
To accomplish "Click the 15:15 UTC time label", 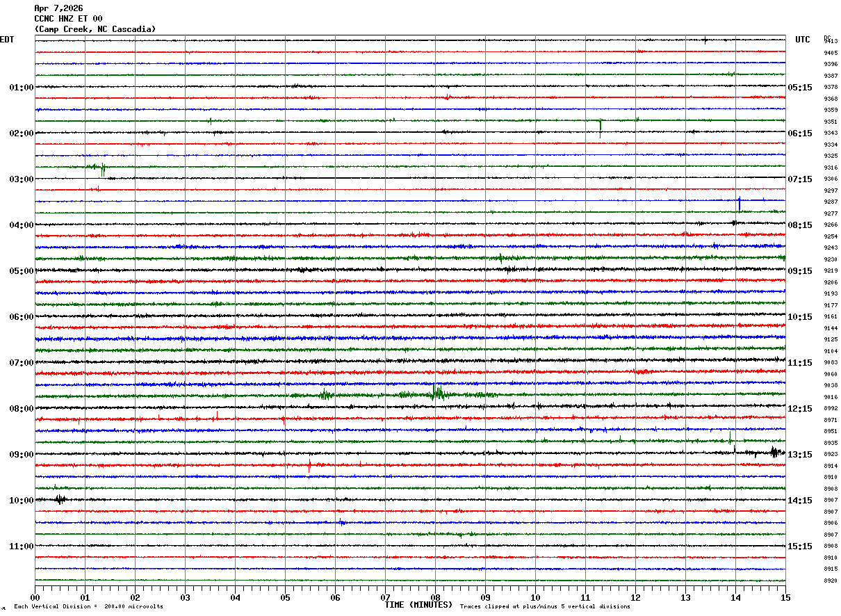I will [799, 546].
